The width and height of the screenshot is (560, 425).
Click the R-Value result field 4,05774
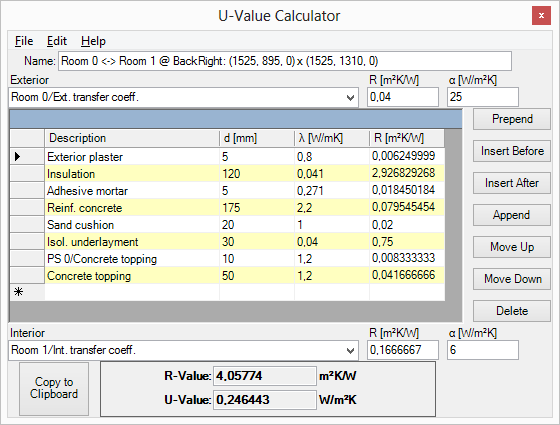(265, 376)
